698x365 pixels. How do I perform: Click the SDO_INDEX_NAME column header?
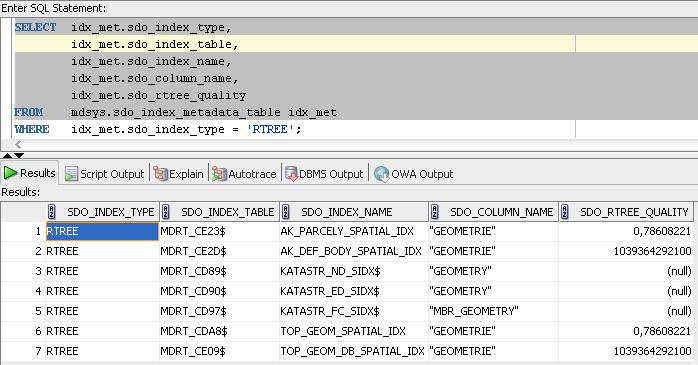click(354, 212)
